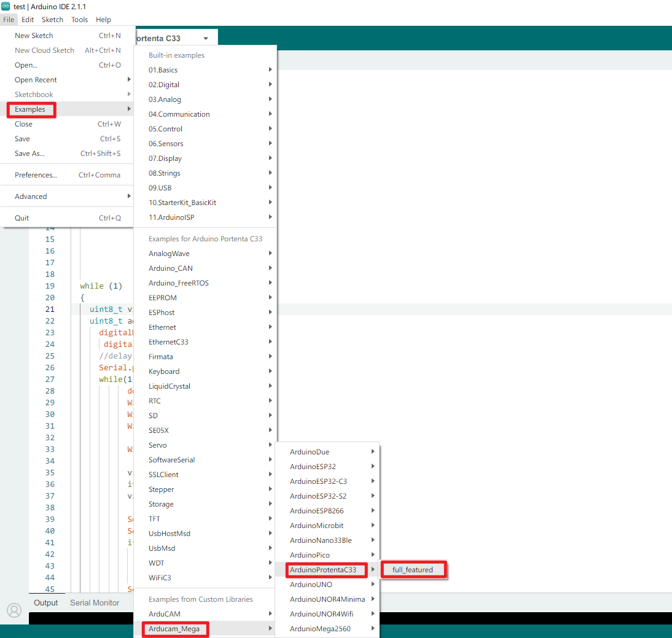
Task: Select ArduinoProtentaC33 submenu entry
Action: coord(327,569)
